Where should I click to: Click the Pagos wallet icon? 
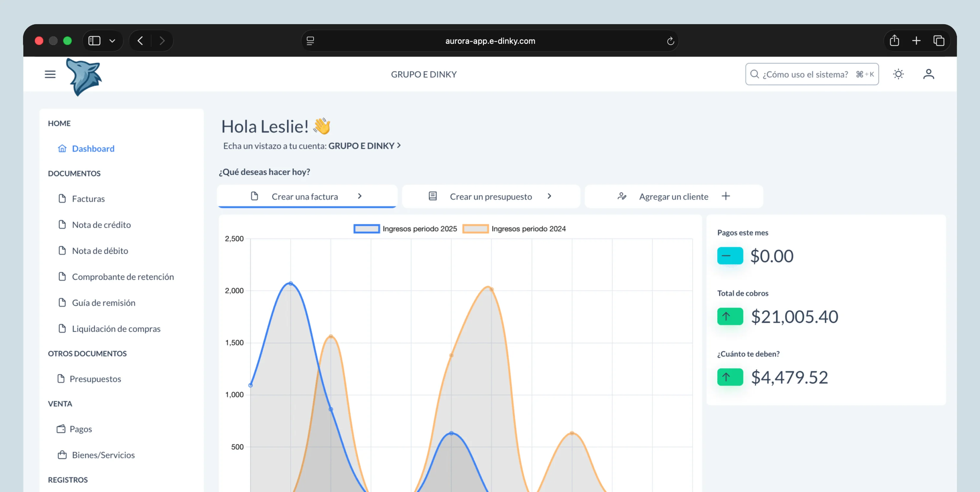(61, 429)
